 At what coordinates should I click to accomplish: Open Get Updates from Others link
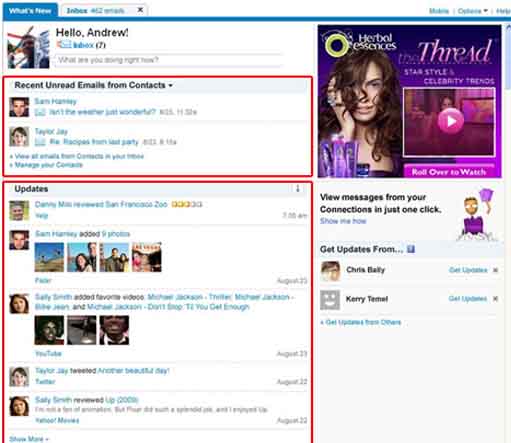363,322
